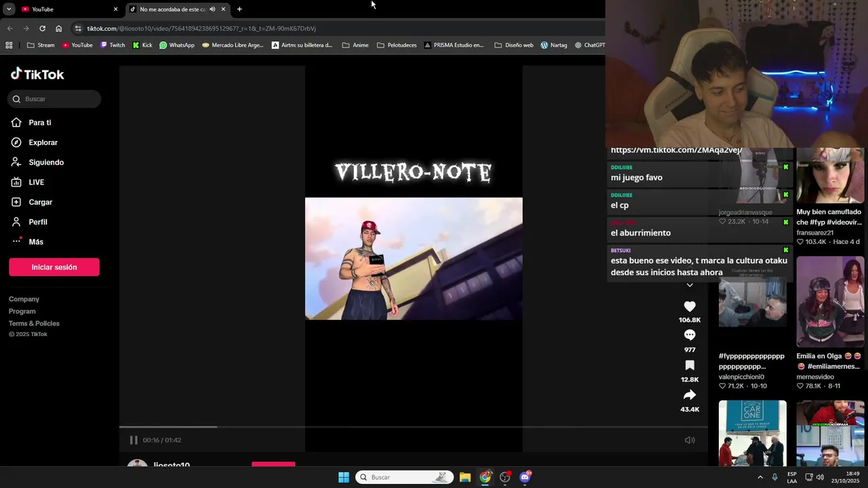This screenshot has width=868, height=488.
Task: View site information icon in address bar
Action: pyautogui.click(x=78, y=28)
